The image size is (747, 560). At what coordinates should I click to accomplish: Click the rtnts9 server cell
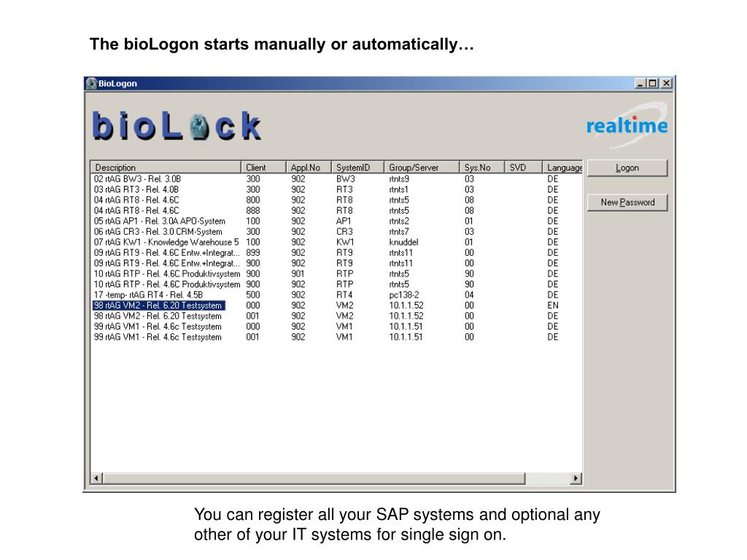click(399, 179)
